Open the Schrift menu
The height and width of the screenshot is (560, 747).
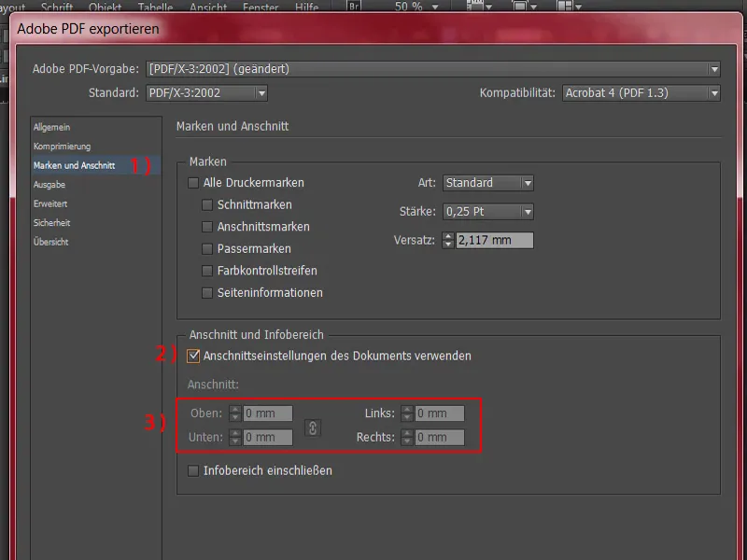point(57,7)
